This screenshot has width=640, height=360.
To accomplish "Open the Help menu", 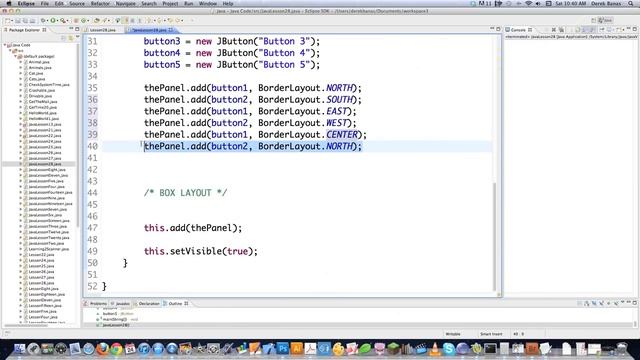I will click(228, 3).
